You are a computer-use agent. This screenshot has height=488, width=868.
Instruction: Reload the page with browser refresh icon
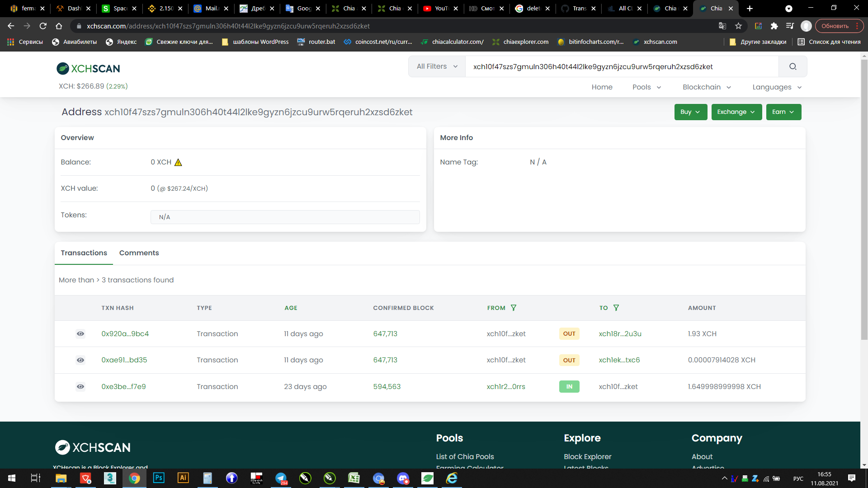(43, 26)
